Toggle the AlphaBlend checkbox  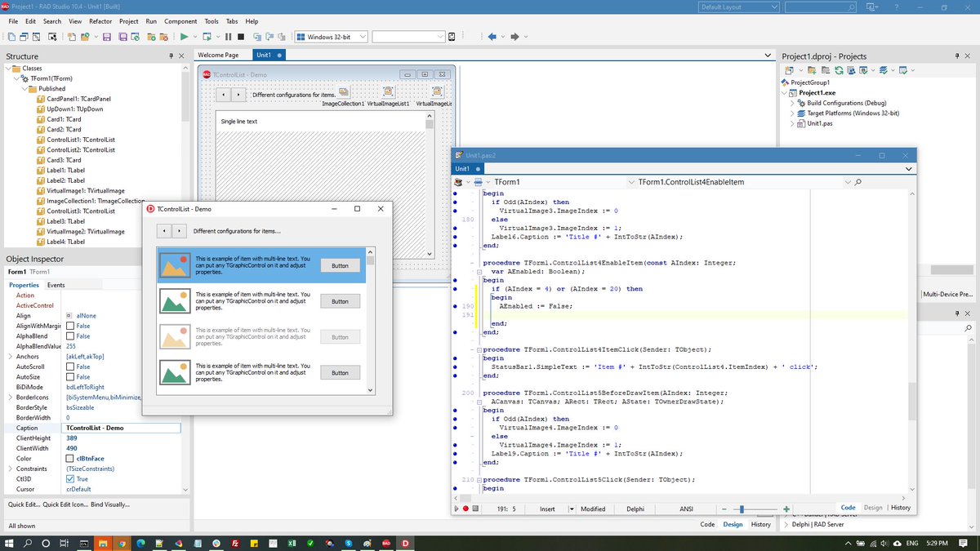(69, 335)
